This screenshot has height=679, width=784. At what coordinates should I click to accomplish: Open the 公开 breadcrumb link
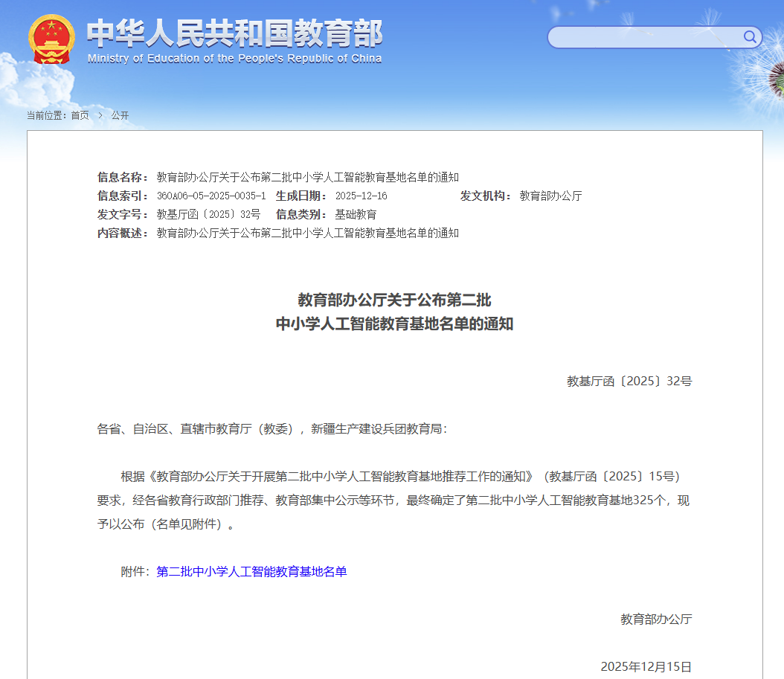click(x=120, y=115)
